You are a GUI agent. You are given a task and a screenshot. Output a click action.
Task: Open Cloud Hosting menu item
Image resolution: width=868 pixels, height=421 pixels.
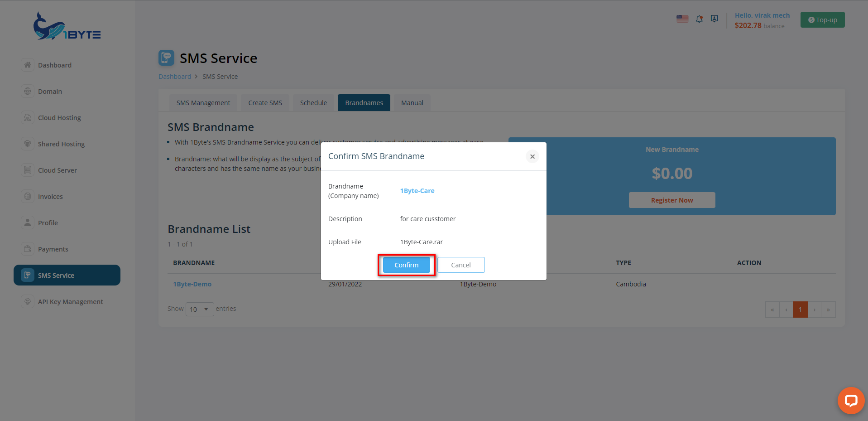coord(59,118)
